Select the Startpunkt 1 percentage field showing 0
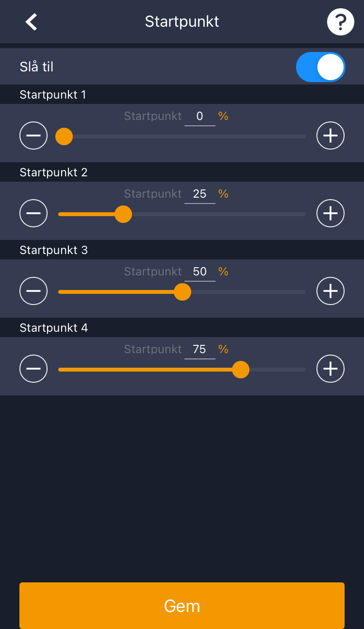The image size is (364, 629). click(x=200, y=117)
